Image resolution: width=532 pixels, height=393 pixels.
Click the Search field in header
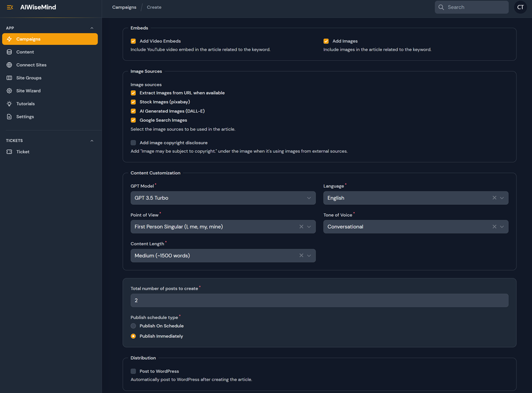tap(472, 7)
